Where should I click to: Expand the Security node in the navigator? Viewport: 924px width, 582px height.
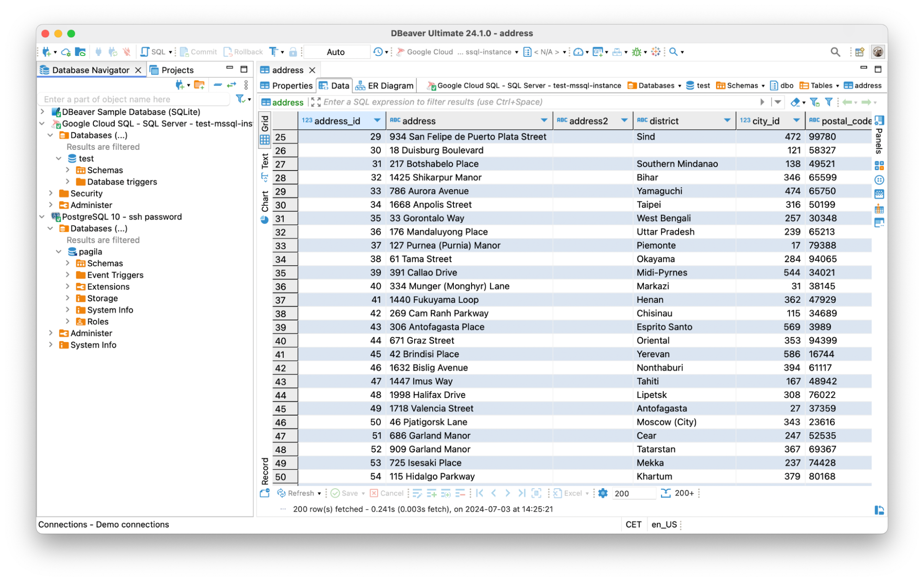click(51, 193)
